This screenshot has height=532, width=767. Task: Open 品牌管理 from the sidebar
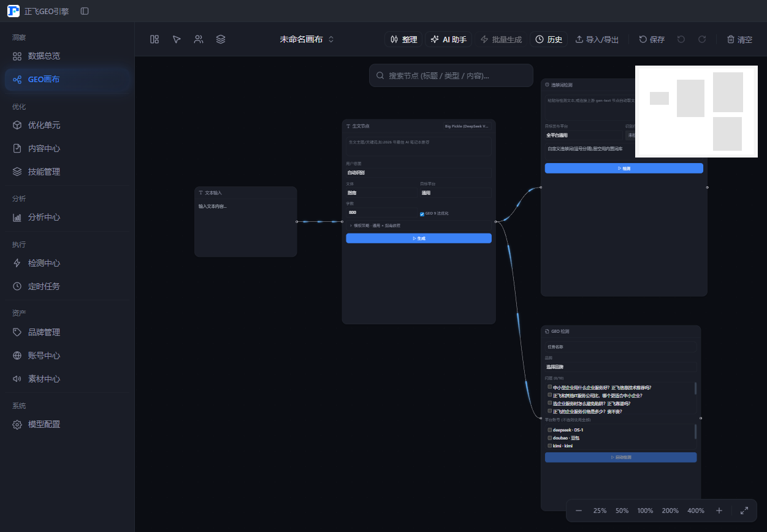pyautogui.click(x=44, y=332)
